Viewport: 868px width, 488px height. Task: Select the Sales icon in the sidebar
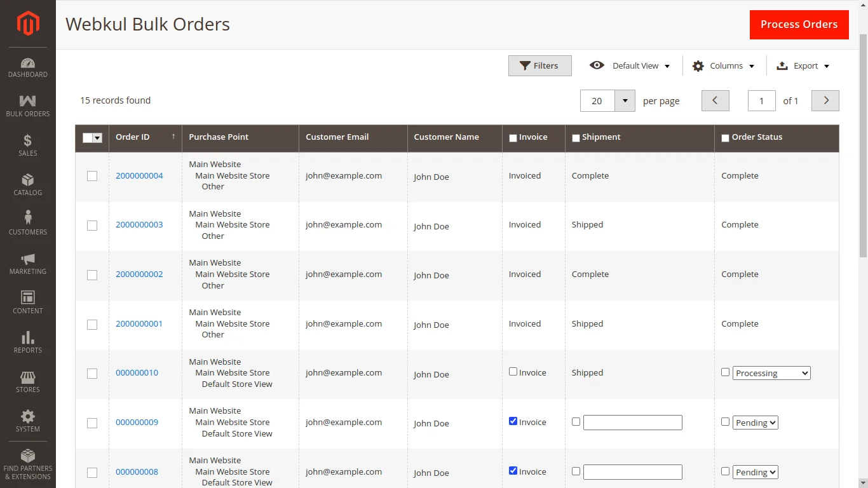27,145
